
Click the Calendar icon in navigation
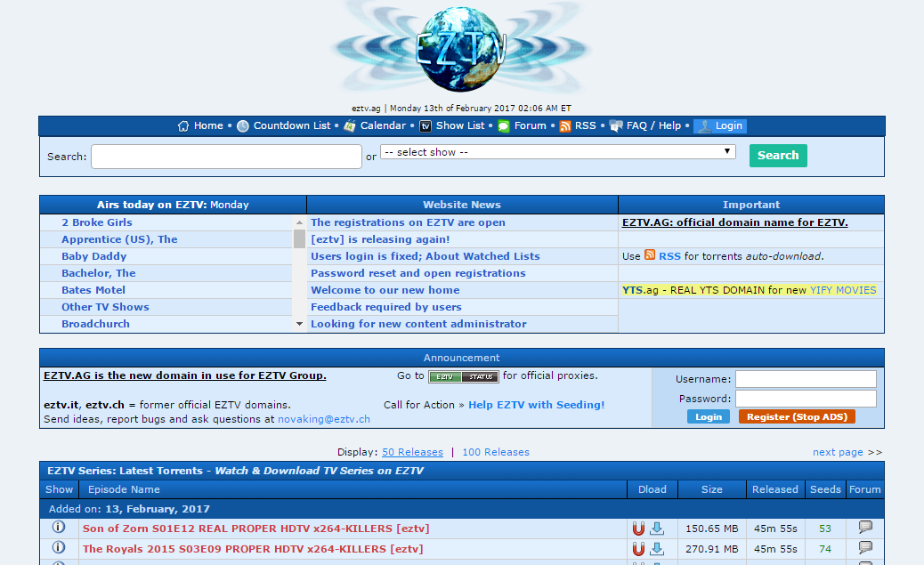point(350,126)
